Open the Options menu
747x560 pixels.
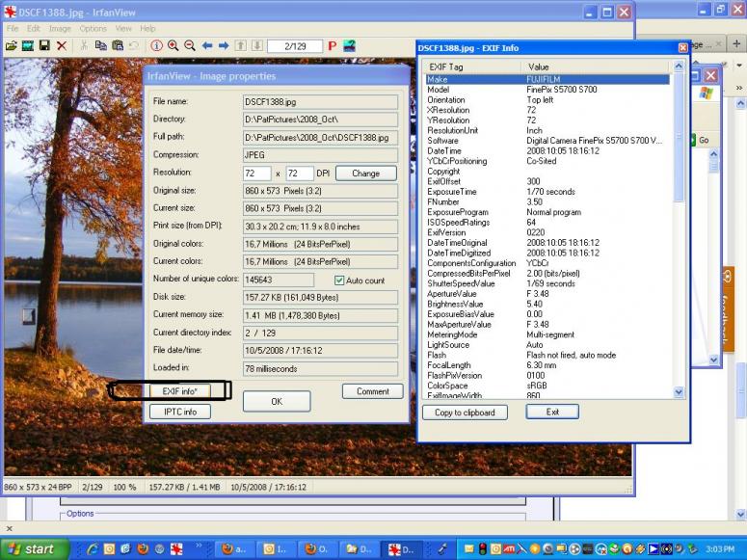93,29
